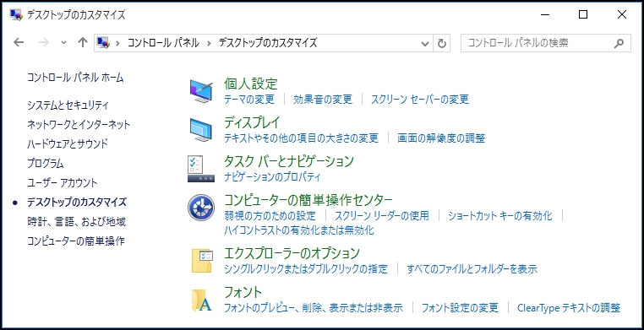This screenshot has height=330, width=644.
Task: Select プログラム in sidebar
Action: click(x=46, y=164)
